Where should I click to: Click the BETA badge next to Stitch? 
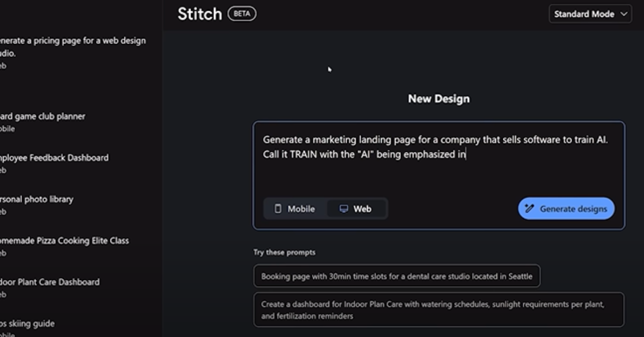coord(242,14)
